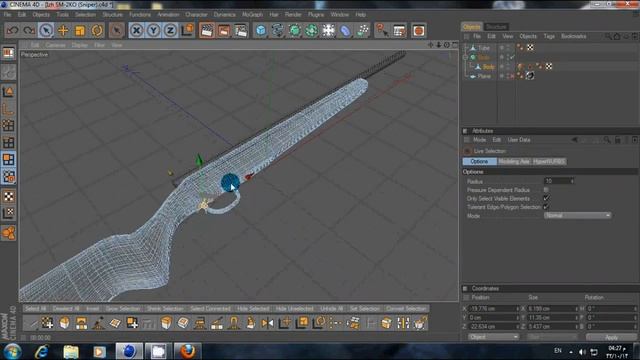Collapse the HyperNURBS tree node
The image size is (640, 360).
(465, 58)
